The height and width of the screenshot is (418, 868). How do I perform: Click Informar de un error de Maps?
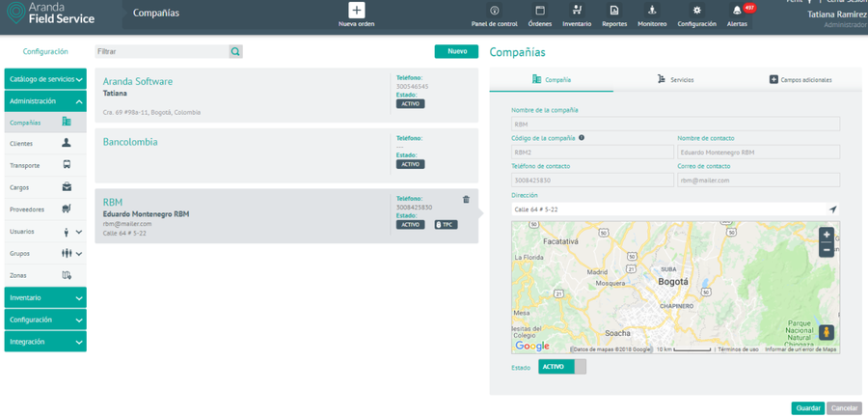(800, 349)
